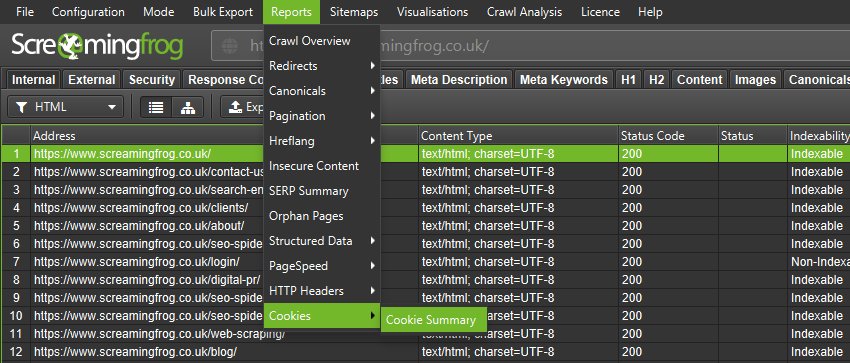
Task: Open the HTML filter dropdown
Action: [x=66, y=107]
